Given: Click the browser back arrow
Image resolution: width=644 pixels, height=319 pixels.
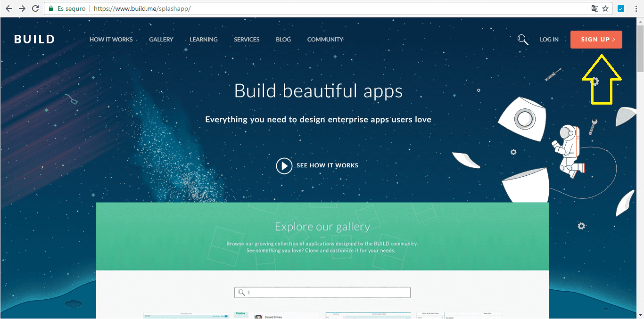Looking at the screenshot, I should (x=9, y=8).
